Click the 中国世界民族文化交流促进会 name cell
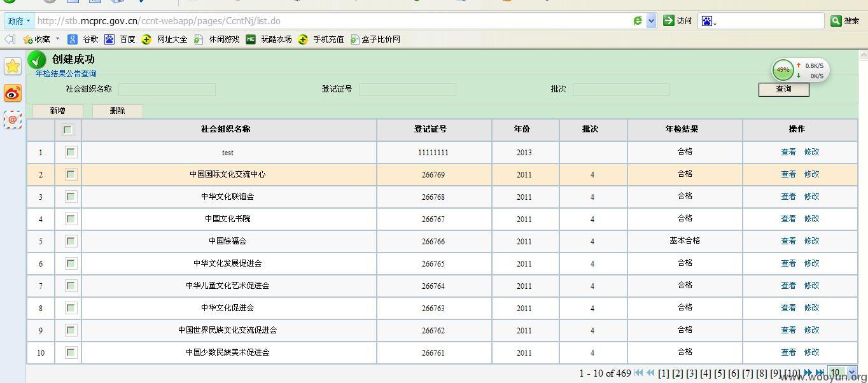The width and height of the screenshot is (868, 383). click(x=228, y=330)
